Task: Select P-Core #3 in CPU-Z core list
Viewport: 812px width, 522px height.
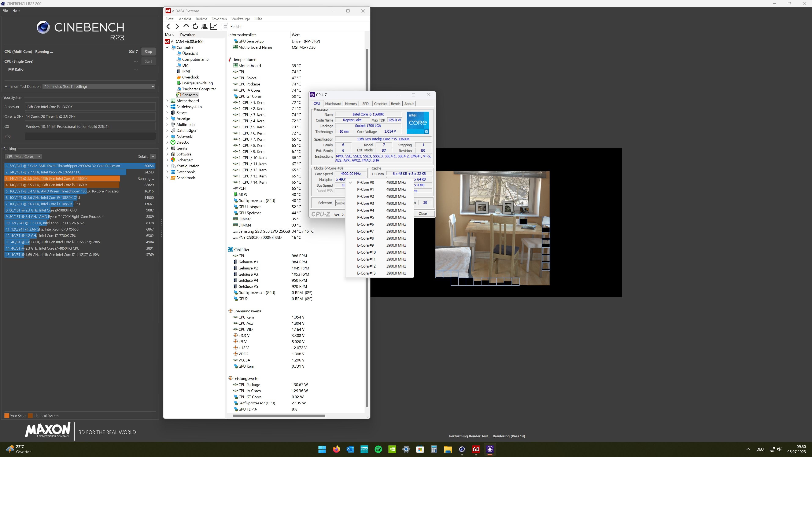Action: 380,203
